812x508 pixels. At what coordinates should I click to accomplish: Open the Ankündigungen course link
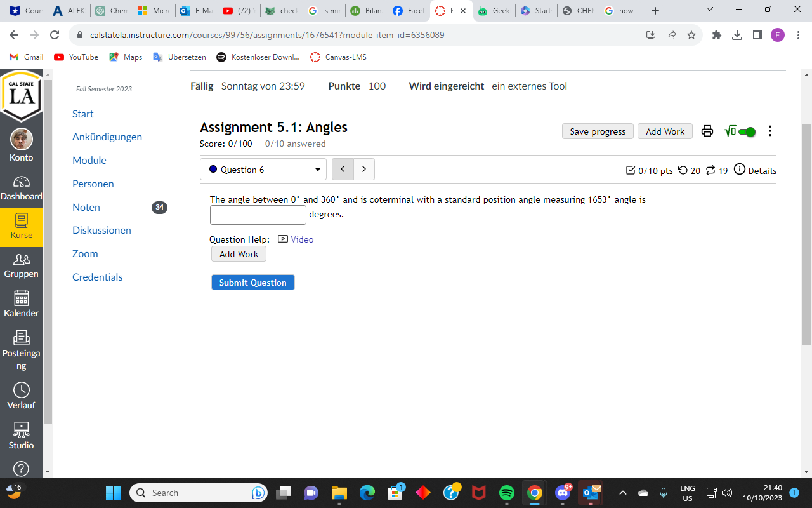click(x=107, y=137)
